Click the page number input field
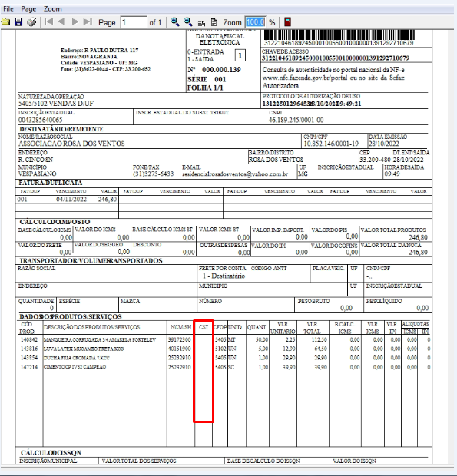This screenshot has width=457, height=476. tap(134, 22)
